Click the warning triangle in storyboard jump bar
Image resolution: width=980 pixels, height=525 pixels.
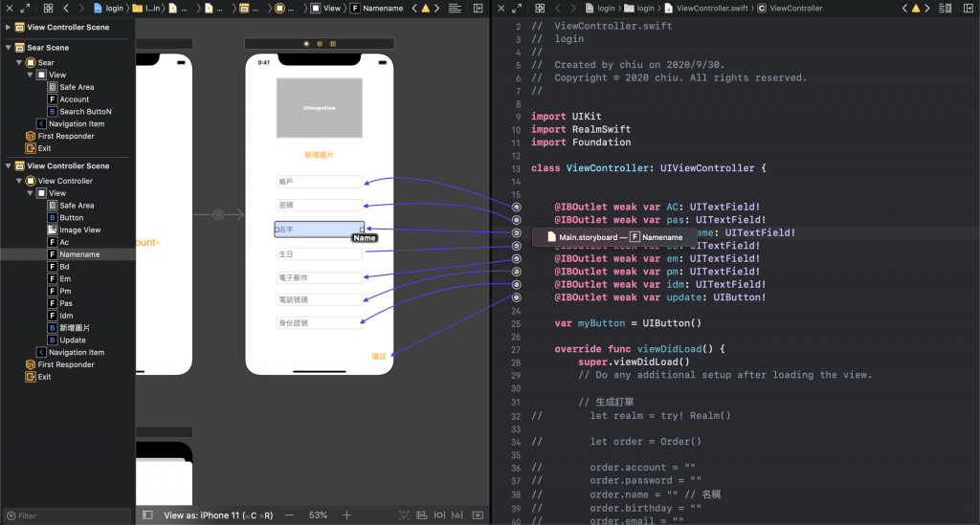426,8
